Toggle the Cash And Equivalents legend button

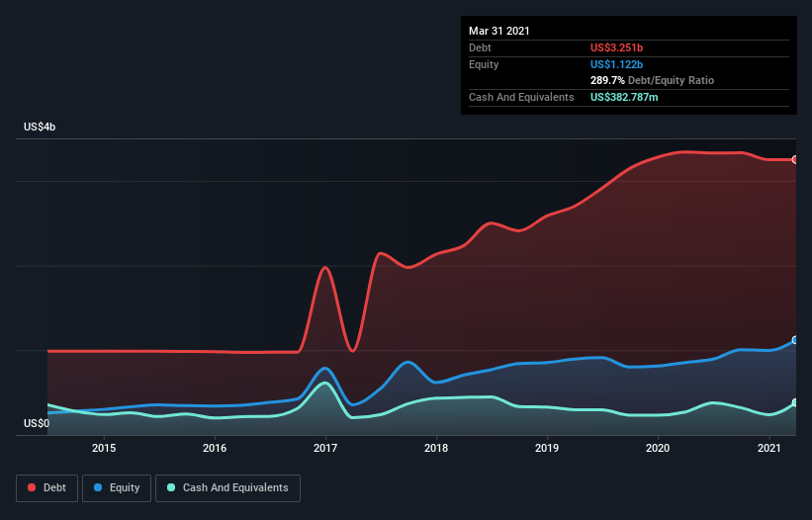coord(227,488)
